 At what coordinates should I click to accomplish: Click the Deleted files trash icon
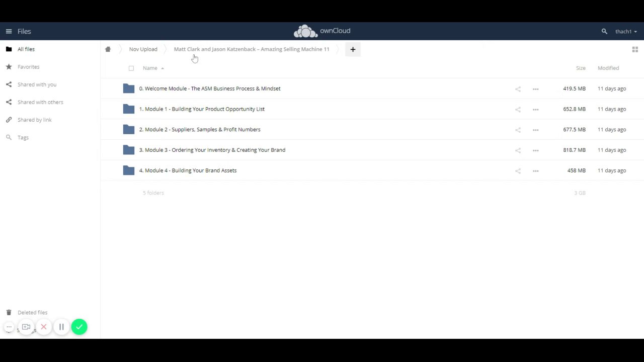point(9,312)
